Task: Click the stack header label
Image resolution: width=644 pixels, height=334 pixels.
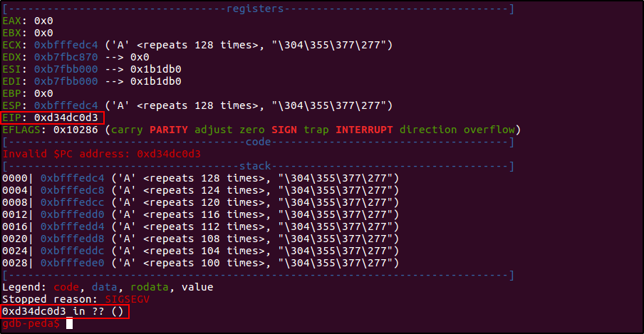Action: 254,166
